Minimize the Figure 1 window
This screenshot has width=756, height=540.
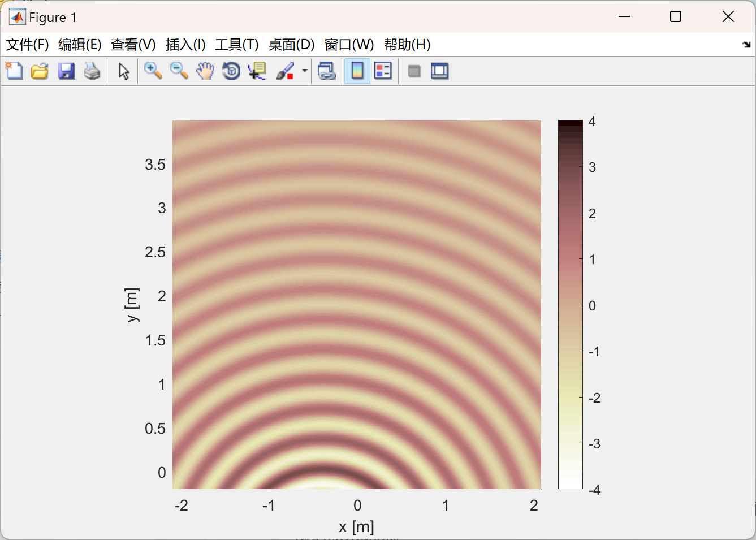tap(624, 17)
